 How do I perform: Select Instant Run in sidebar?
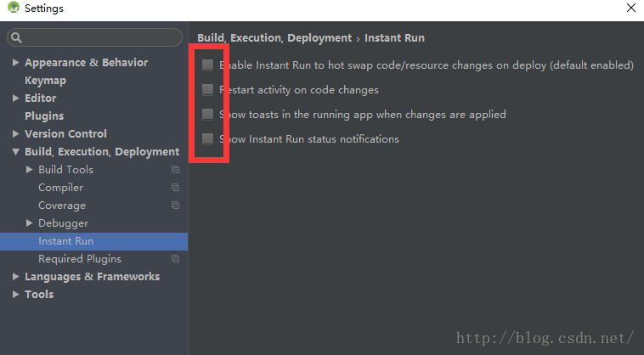(x=93, y=241)
